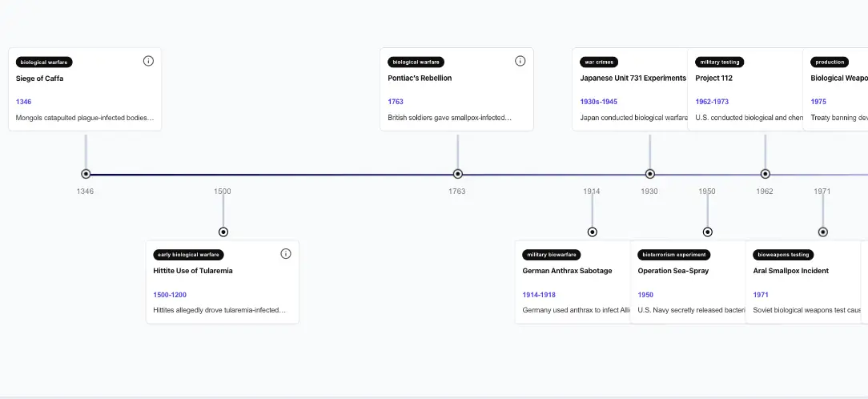Open info icon on Pontiac's Rebellion card

pos(520,61)
